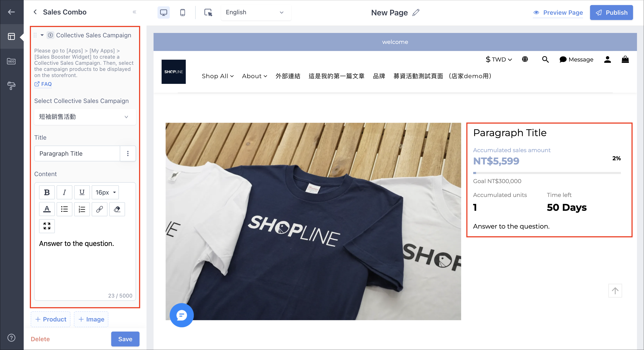Switch to mobile preview mode
Viewport: 644px width, 350px height.
(182, 12)
